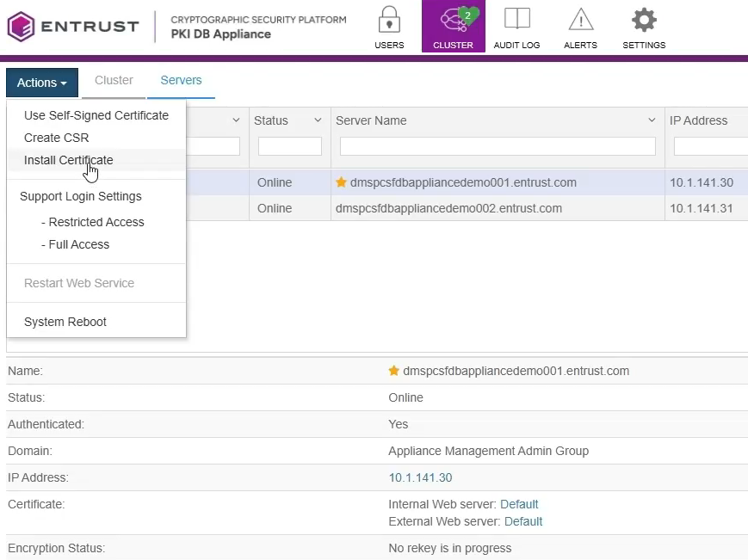Open the Alerts warning triangle icon

(580, 19)
